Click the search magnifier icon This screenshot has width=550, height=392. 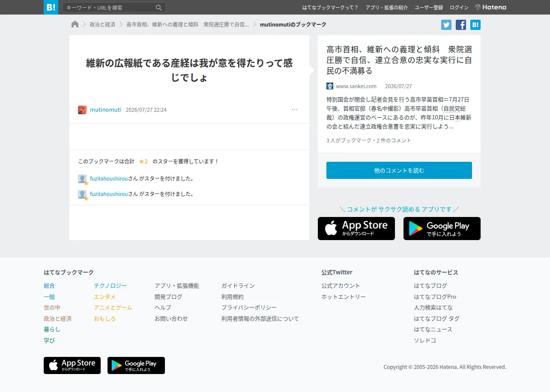click(159, 8)
